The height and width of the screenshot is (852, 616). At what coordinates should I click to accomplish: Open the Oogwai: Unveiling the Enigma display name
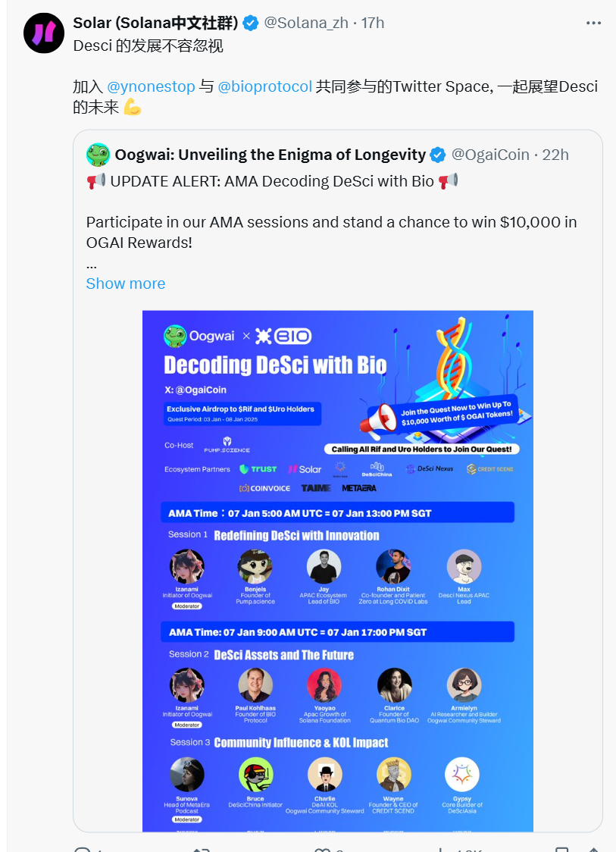[x=270, y=155]
